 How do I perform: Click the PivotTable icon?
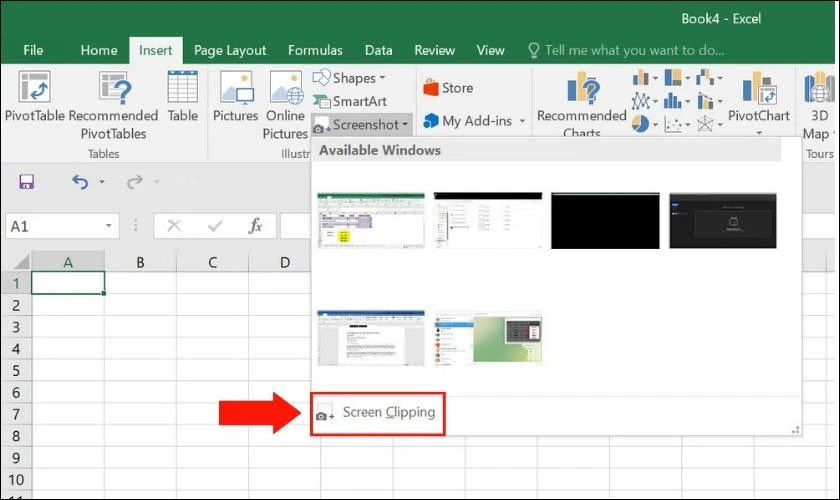coord(34,86)
